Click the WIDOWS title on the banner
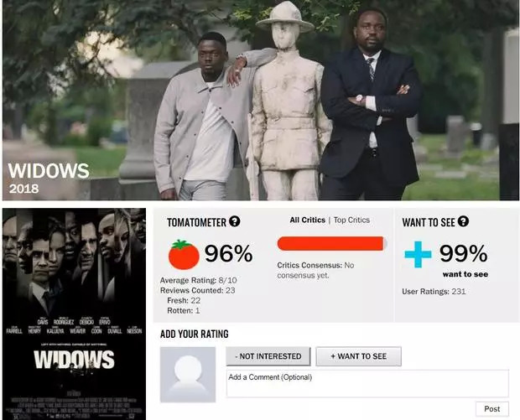Screen dimensions: 520x420 pos(49,171)
